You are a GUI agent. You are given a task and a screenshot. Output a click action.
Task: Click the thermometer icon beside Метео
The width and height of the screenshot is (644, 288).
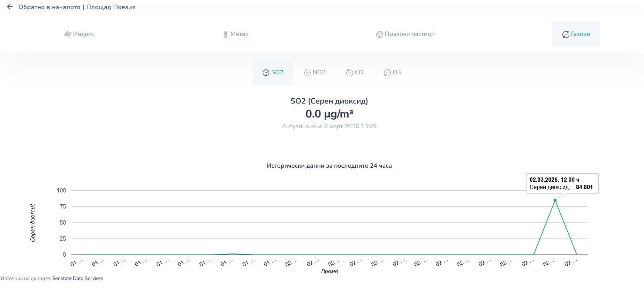coord(226,34)
